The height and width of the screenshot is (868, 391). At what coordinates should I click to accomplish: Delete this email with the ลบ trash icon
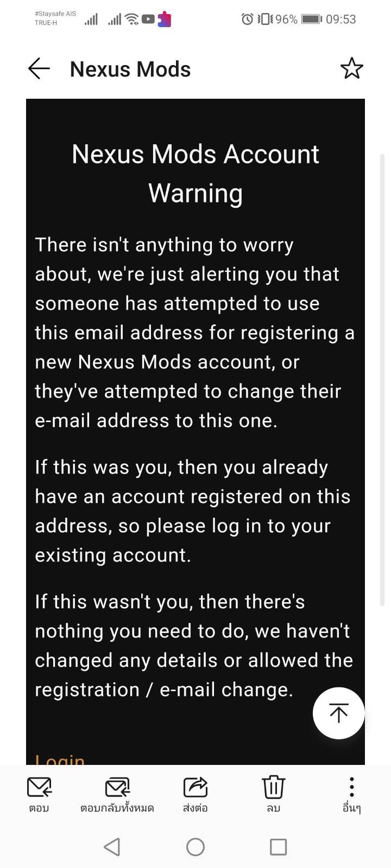tap(274, 794)
